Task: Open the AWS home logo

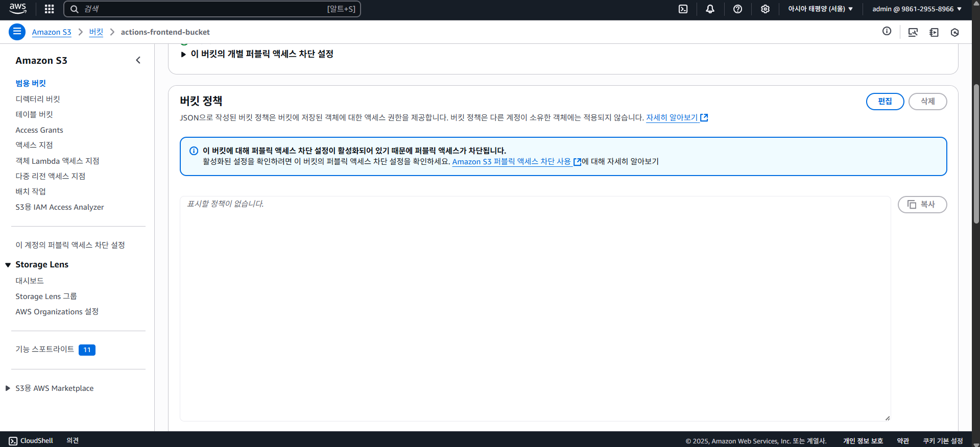Action: coord(18,9)
